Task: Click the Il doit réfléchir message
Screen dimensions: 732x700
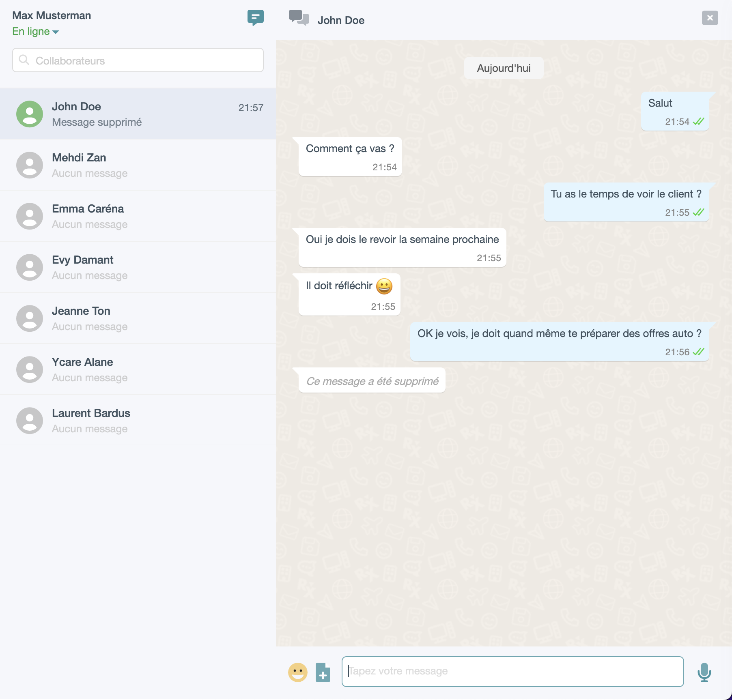Action: (x=349, y=294)
